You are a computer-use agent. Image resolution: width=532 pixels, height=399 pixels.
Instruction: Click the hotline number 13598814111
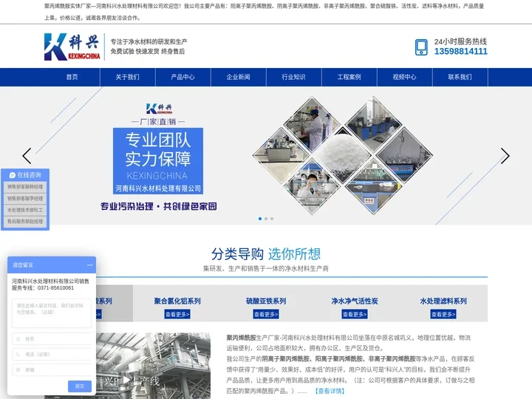coord(461,51)
